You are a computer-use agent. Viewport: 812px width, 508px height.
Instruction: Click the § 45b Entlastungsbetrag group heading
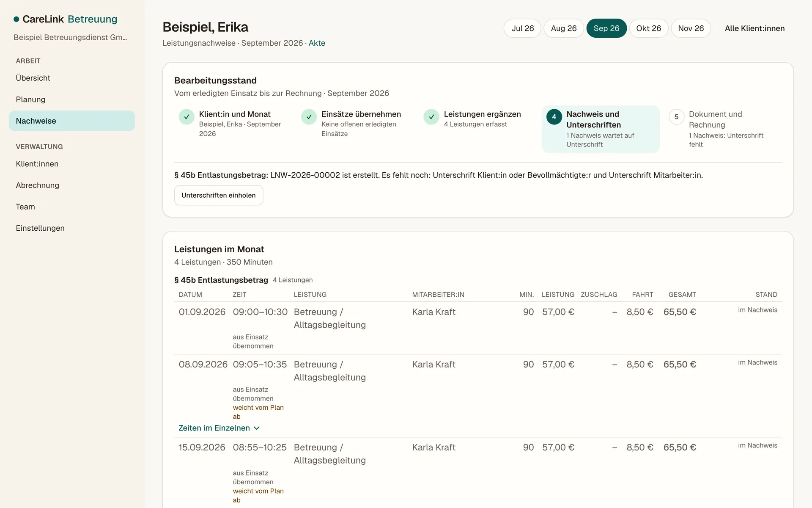point(221,280)
